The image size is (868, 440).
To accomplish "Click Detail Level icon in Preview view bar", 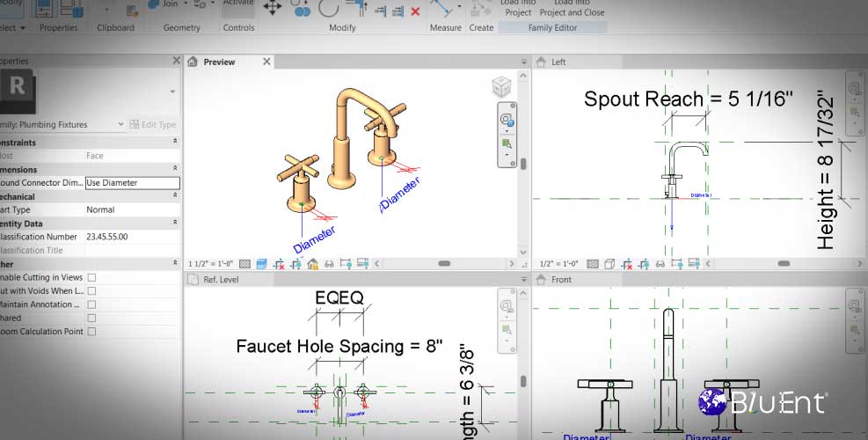I will coord(244,264).
